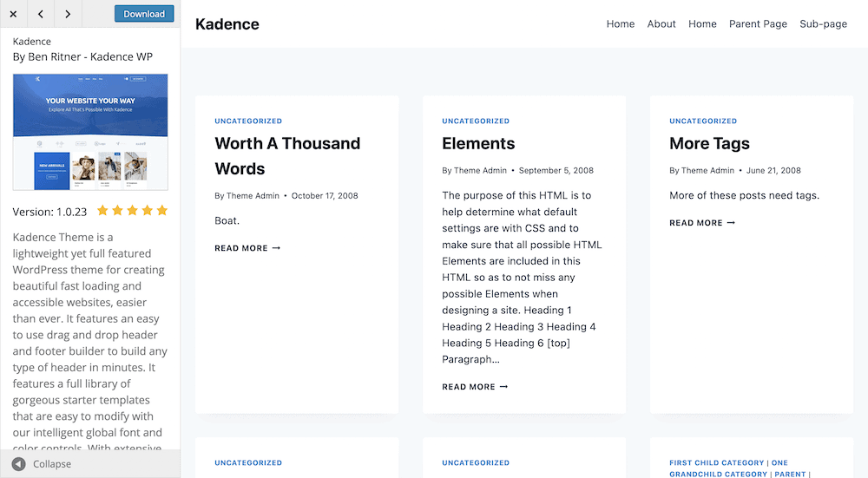The image size is (868, 478).
Task: Click the Boat. excerpt text
Action: 227,220
